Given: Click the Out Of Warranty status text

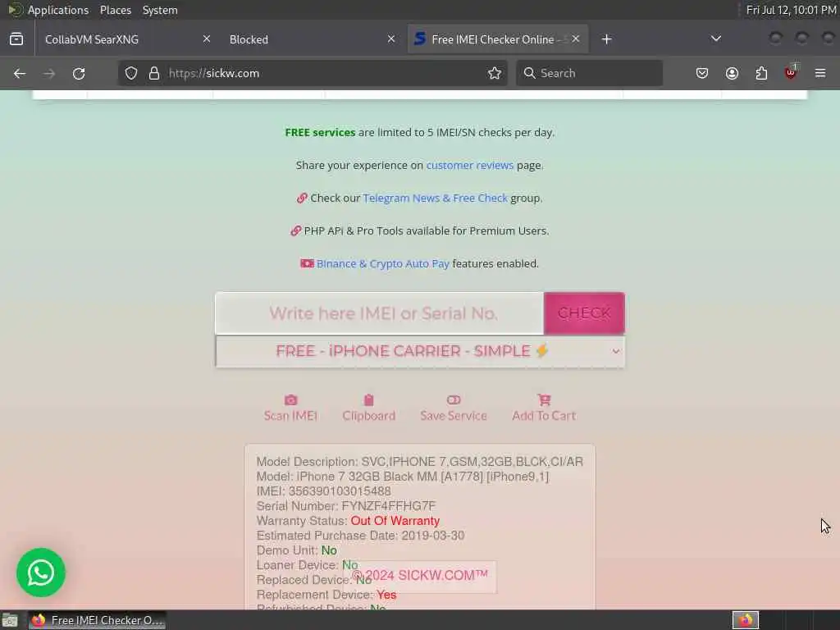Looking at the screenshot, I should tap(395, 521).
